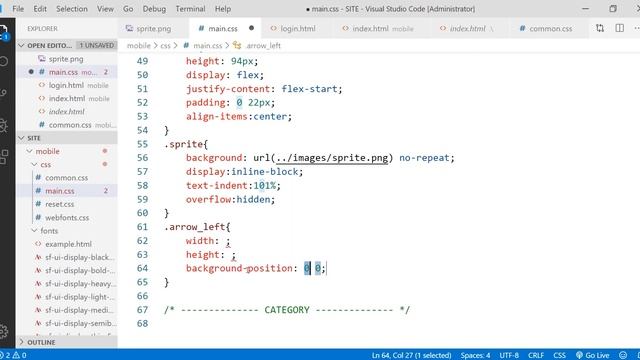Click the ../images/sprite.png url link
This screenshot has width=640, height=360.
pos(332,158)
